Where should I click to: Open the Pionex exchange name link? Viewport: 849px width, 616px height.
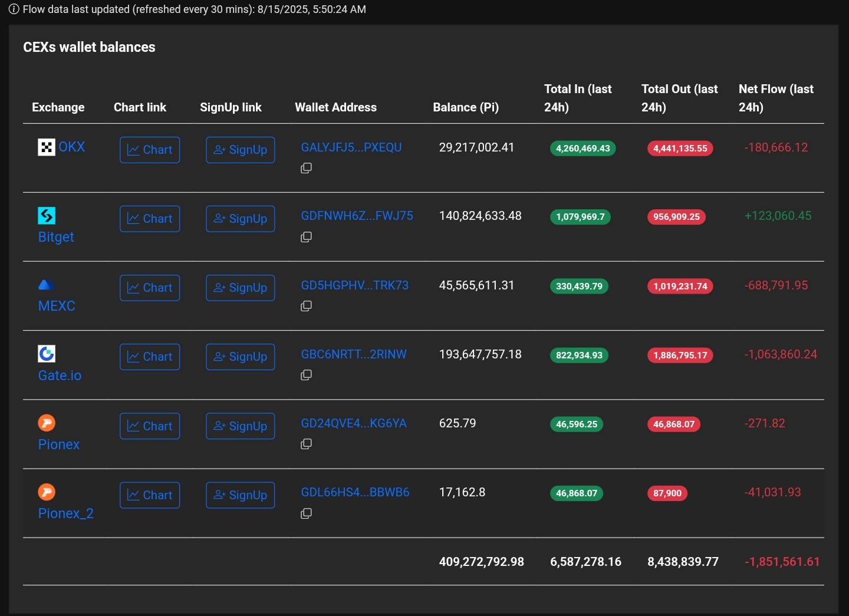59,444
